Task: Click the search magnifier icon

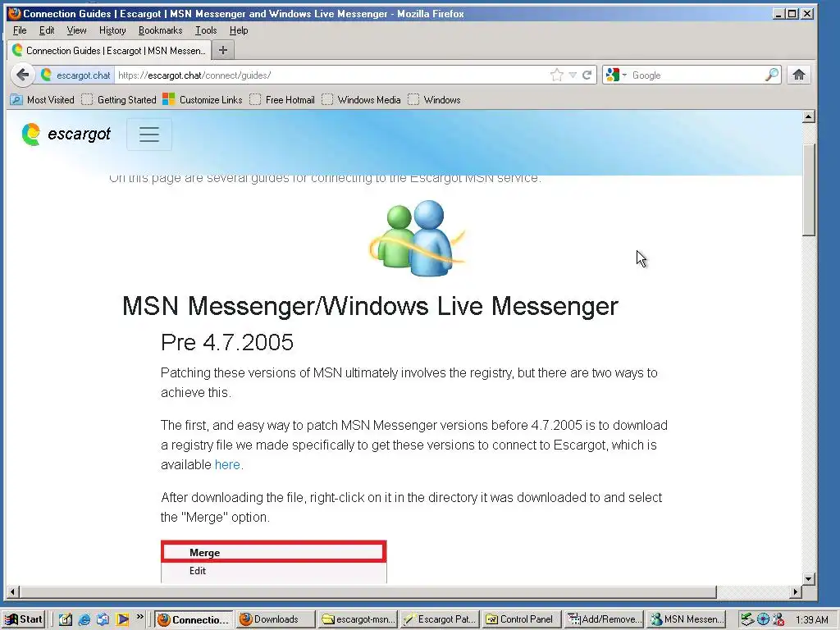Action: (771, 75)
